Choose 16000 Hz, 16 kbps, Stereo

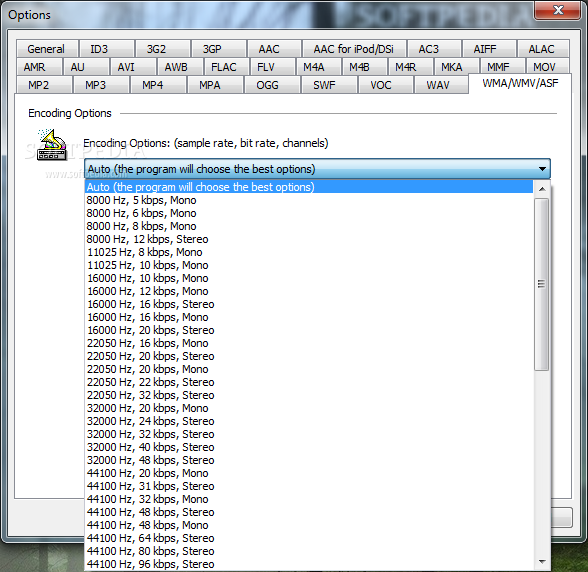[x=309, y=304]
